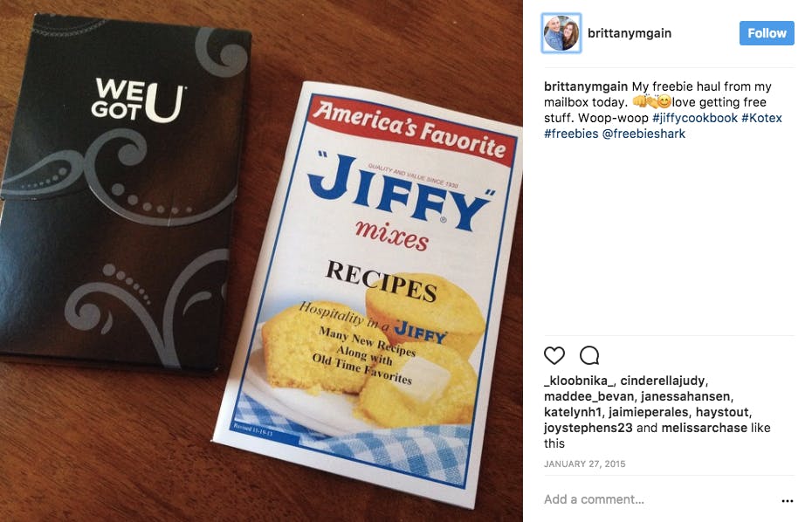View the _kloobnika_ liker profile

579,381
